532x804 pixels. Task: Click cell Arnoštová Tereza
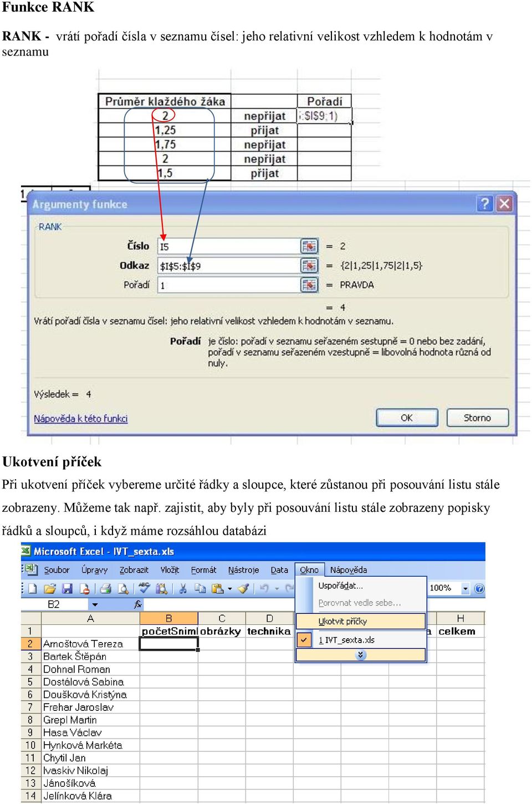[90, 644]
